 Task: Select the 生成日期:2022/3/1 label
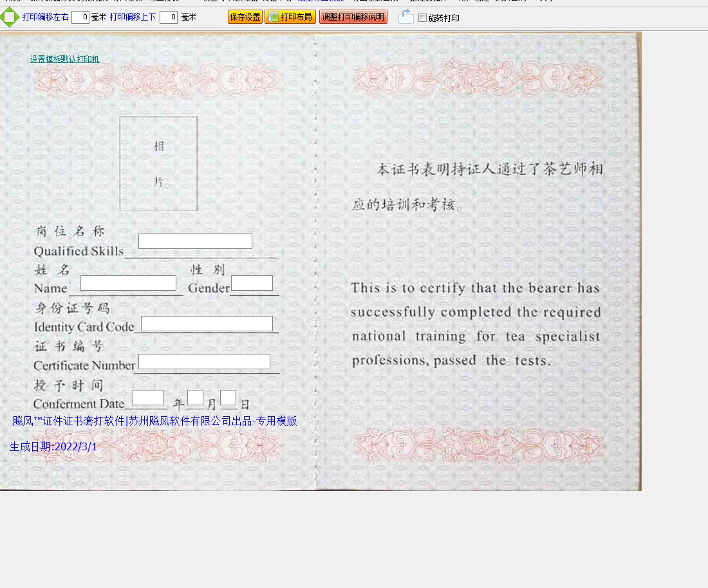point(53,446)
